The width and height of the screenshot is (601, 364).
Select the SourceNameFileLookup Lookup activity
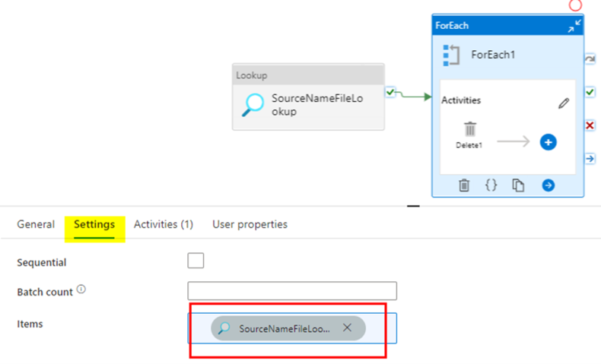pyautogui.click(x=308, y=97)
